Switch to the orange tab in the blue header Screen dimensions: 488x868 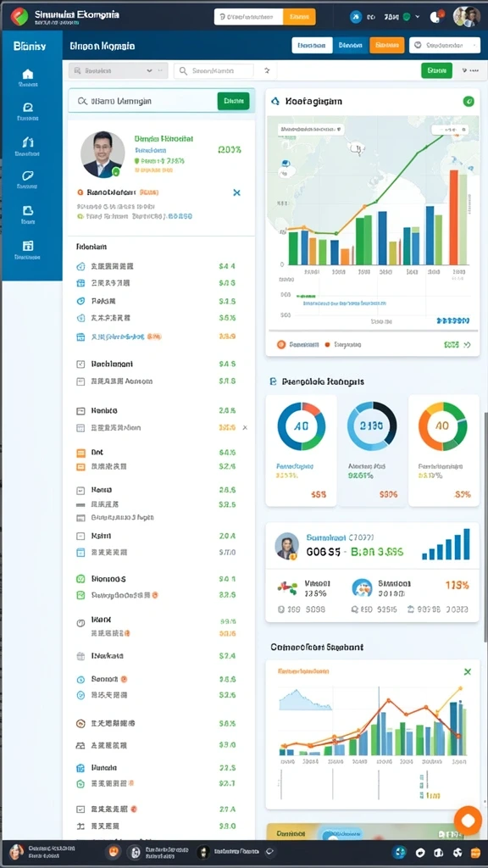click(386, 46)
